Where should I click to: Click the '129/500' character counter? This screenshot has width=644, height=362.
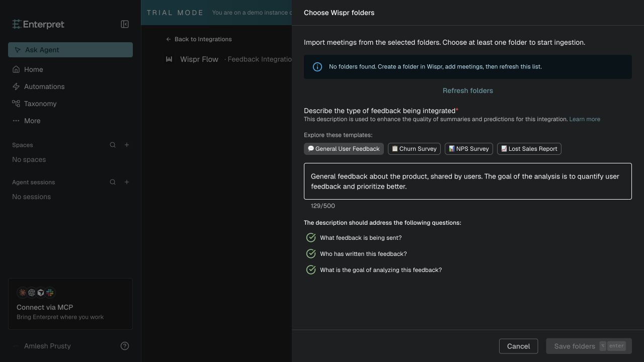(323, 206)
